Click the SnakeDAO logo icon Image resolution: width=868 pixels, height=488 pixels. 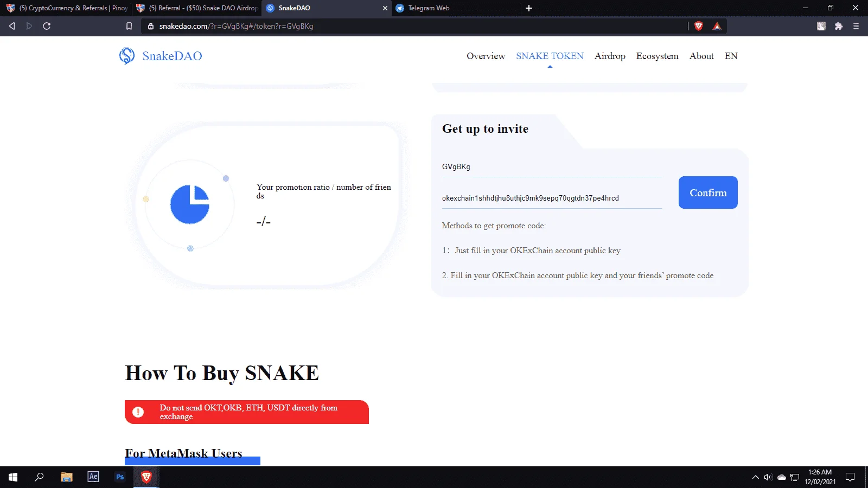click(127, 56)
